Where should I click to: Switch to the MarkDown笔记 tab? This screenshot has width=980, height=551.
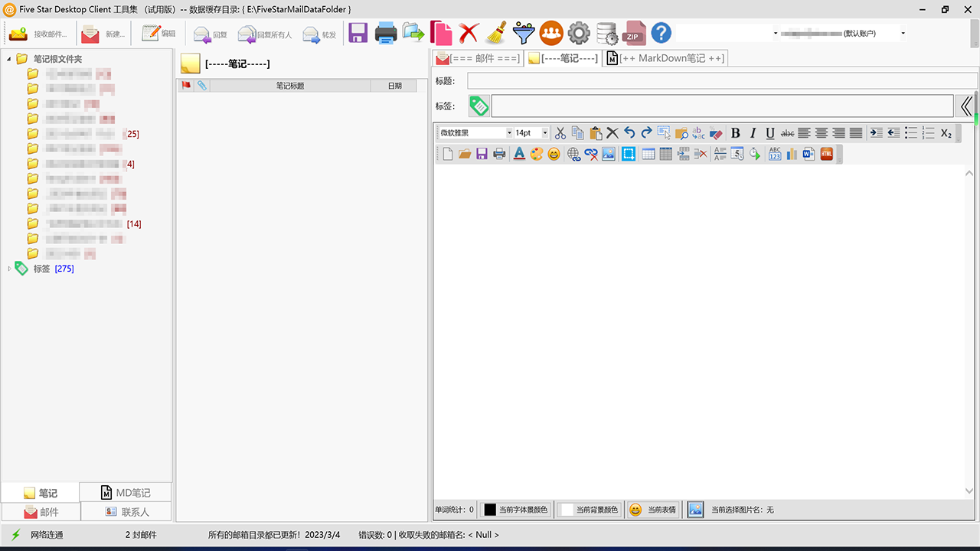click(665, 58)
